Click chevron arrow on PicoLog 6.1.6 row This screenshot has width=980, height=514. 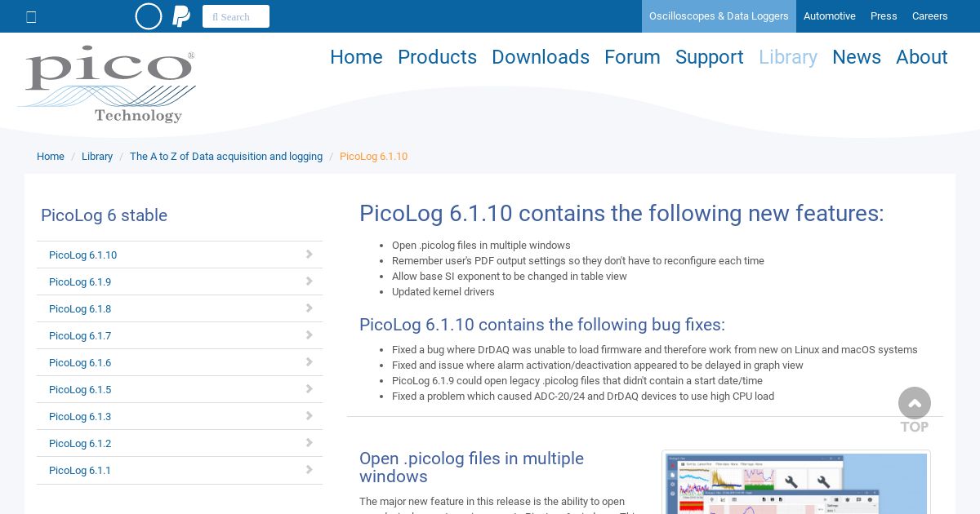[310, 362]
